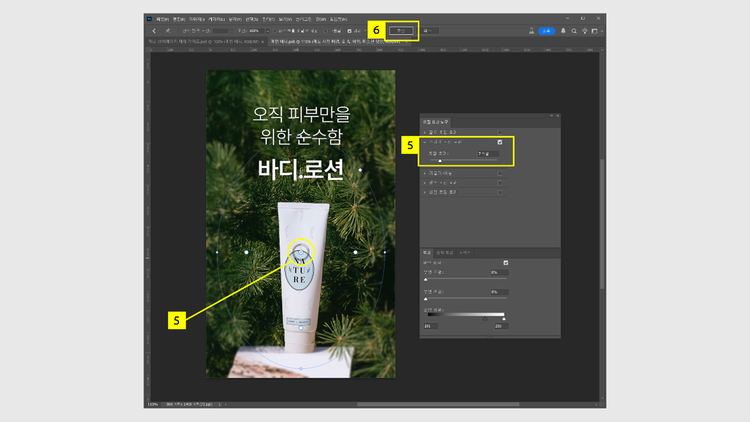Screen dimensions: 750x422
Task: Adjust the Iris Blur amount slider
Action: [x=440, y=161]
